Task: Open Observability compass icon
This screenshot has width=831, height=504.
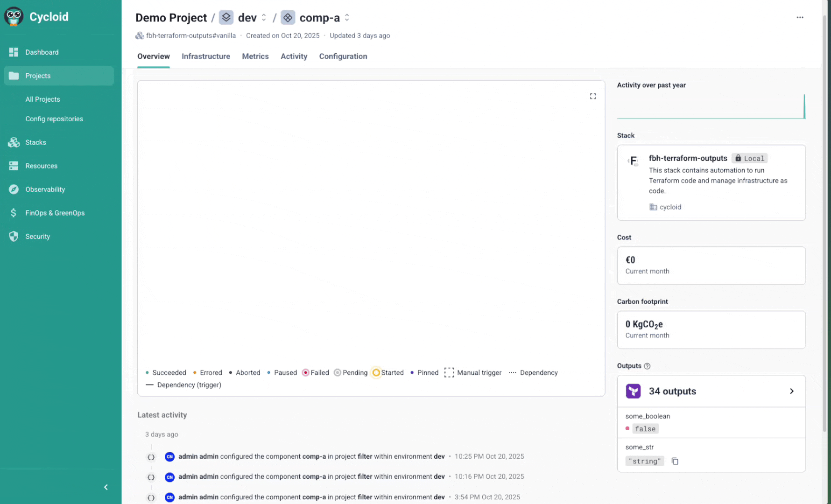Action: (14, 189)
